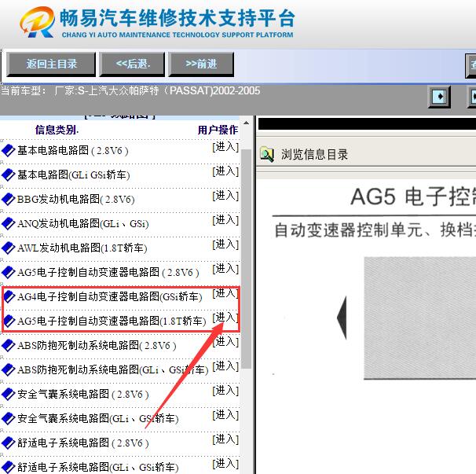The image size is (476, 474).
Task: Click the 浏览信息目录 folder search icon
Action: pyautogui.click(x=267, y=154)
